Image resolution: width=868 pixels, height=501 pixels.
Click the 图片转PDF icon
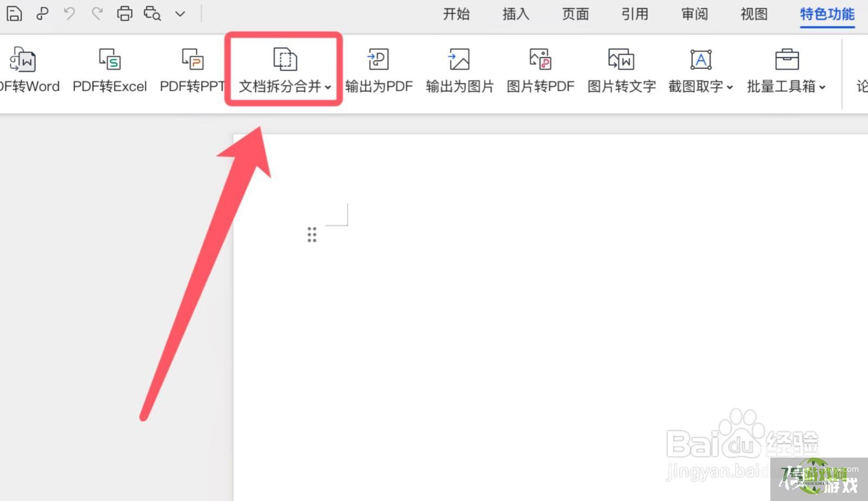click(540, 59)
